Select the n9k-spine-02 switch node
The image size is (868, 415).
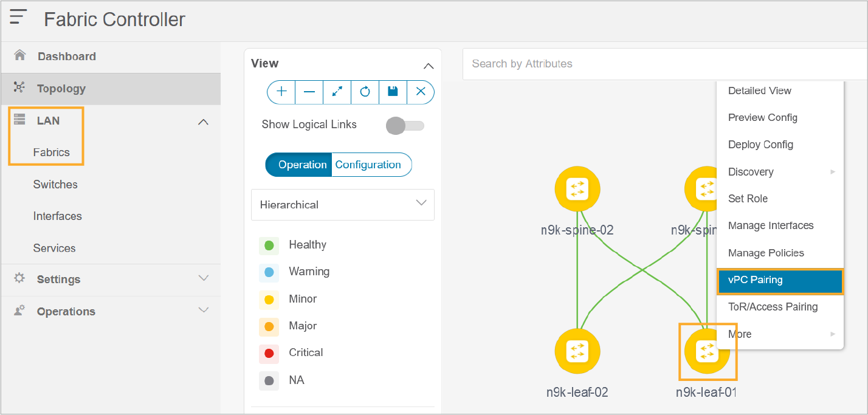pyautogui.click(x=577, y=189)
